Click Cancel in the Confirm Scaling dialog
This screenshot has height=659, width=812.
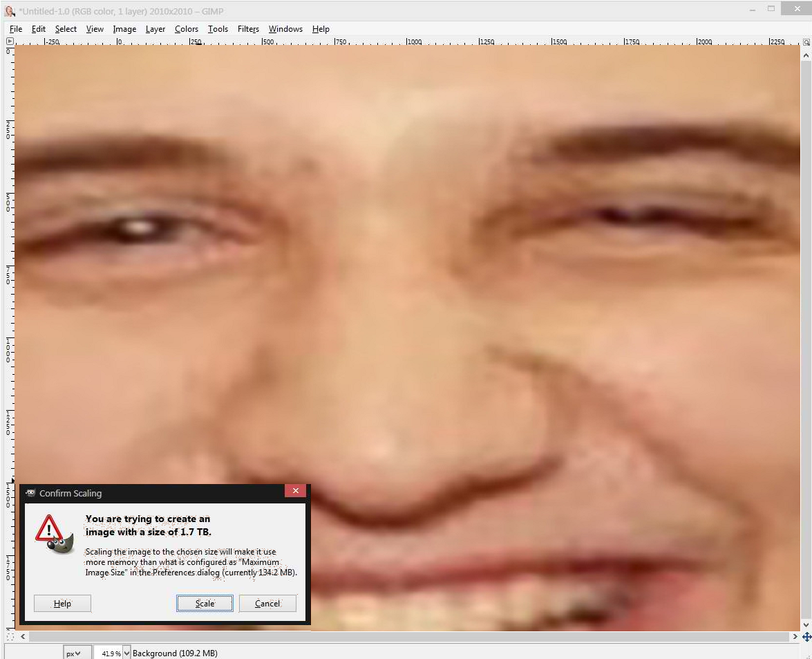(267, 603)
